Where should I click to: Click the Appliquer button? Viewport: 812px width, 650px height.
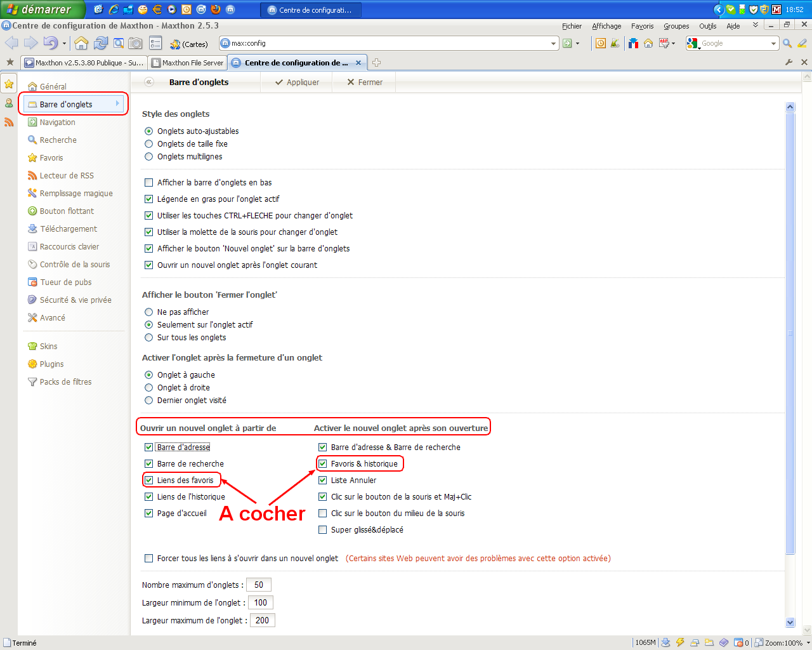tap(297, 83)
